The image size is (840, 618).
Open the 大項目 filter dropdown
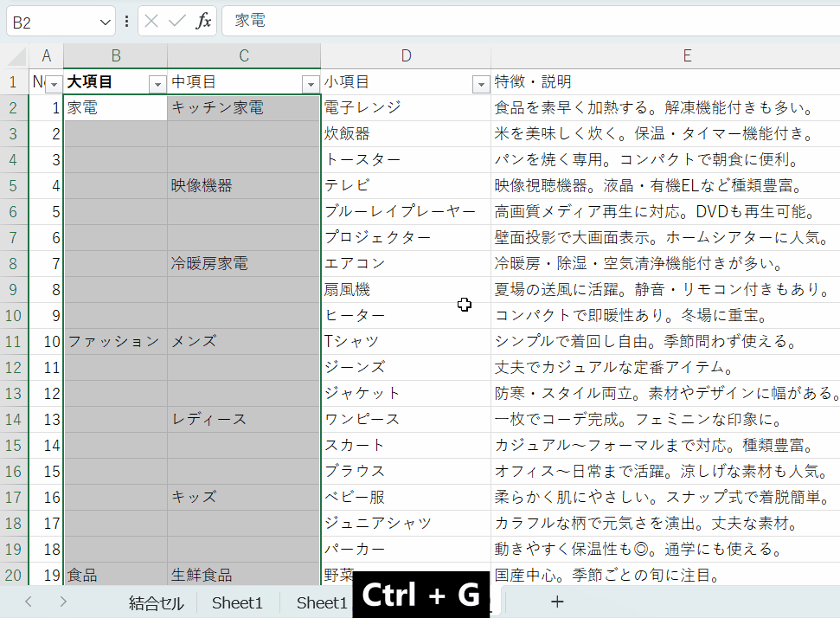tap(157, 84)
